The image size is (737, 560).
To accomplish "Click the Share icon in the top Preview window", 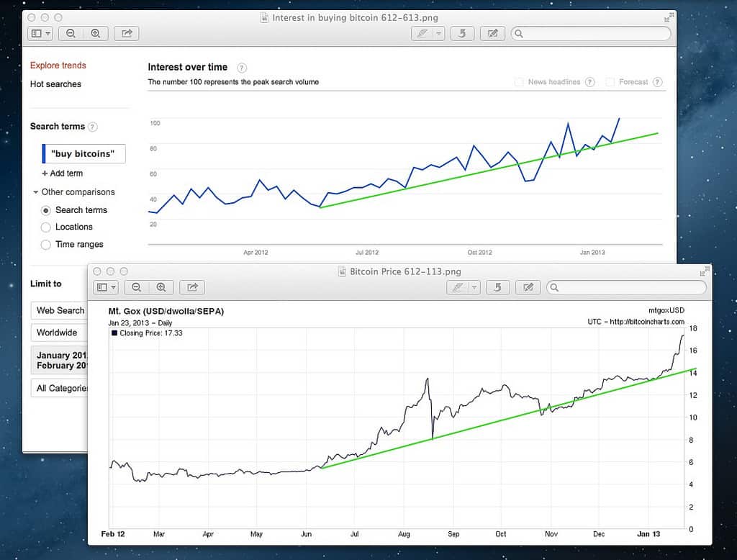I will 127,33.
